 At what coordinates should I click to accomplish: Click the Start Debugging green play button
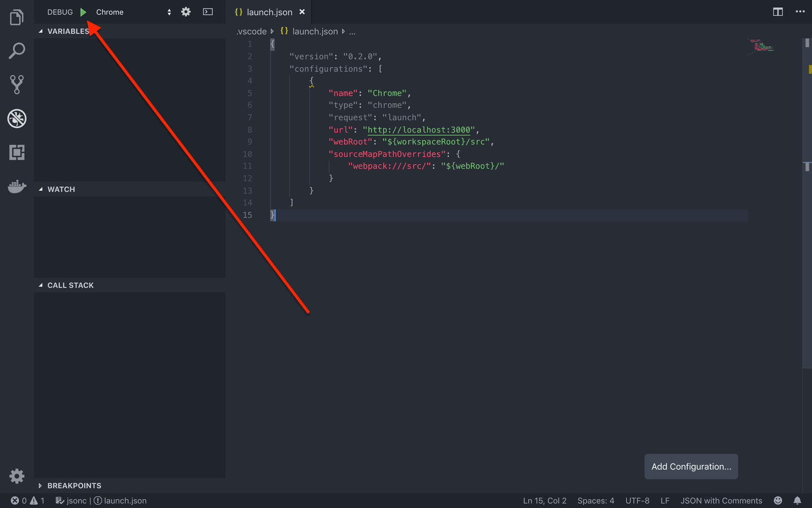tap(83, 12)
